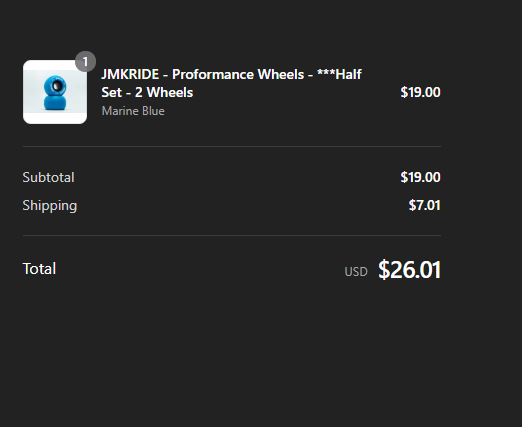The height and width of the screenshot is (427, 522).
Task: Click the quantity badge showing 1
Action: [85, 61]
